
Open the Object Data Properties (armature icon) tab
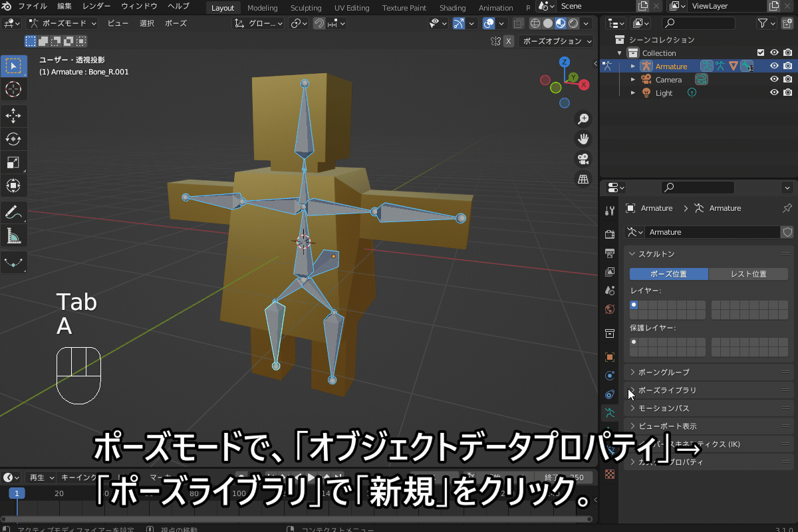pyautogui.click(x=609, y=412)
